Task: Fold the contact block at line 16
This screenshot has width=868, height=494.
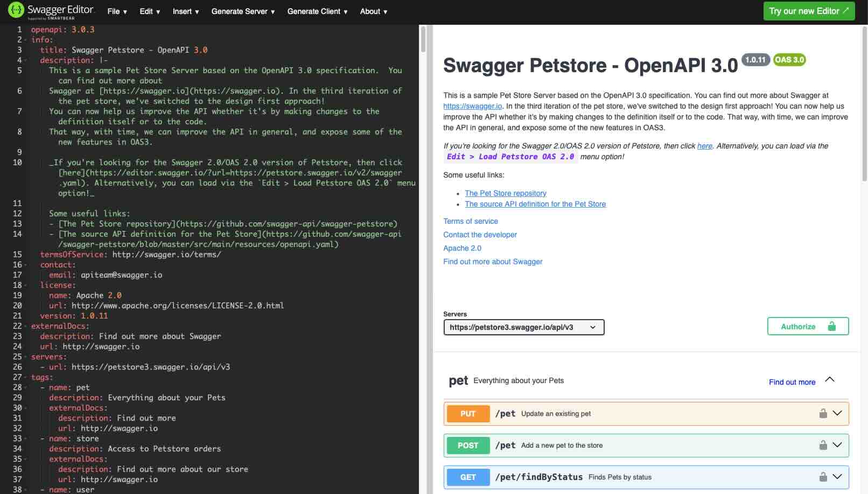Action: (25, 265)
